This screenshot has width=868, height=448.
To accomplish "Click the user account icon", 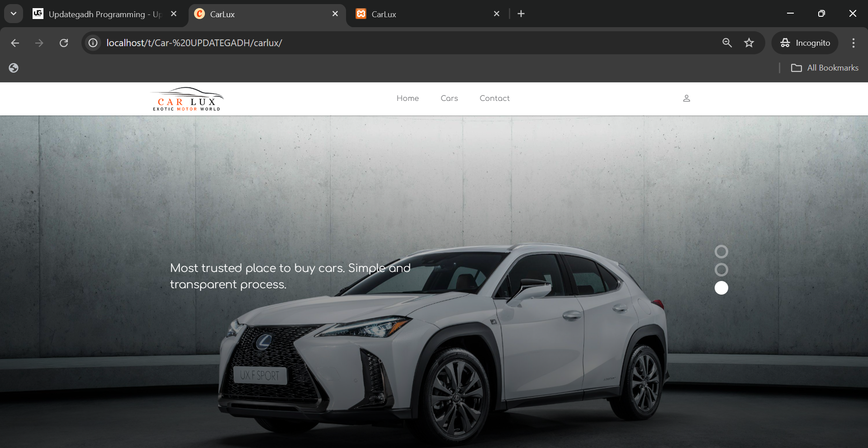I will (686, 98).
